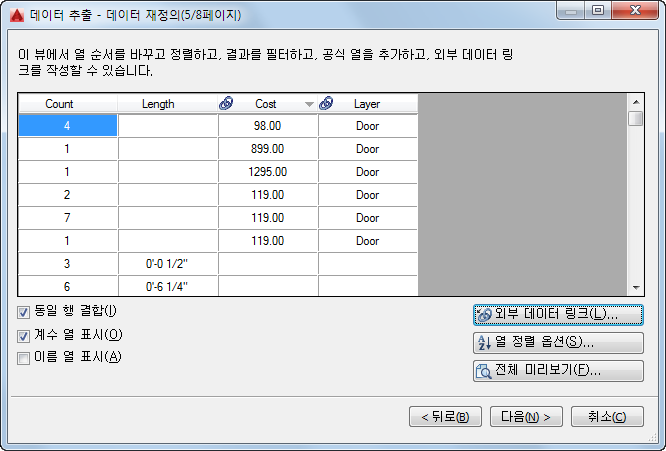666x451 pixels.
Task: Select Door in the 98.00 row
Action: [368, 126]
